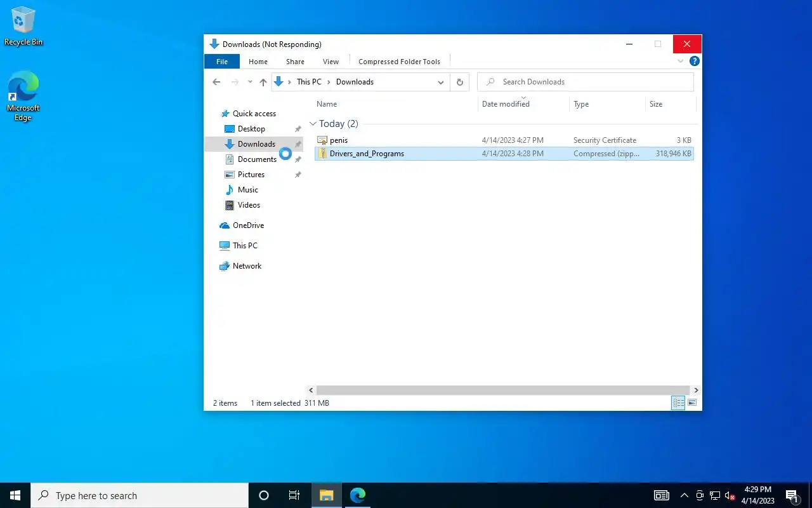Click the taskbar search box
Image resolution: width=812 pixels, height=508 pixels.
[140, 495]
